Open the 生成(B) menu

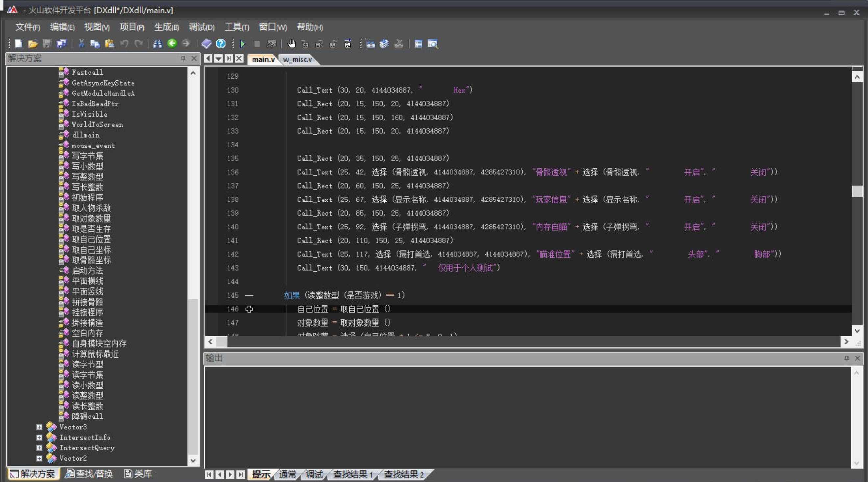tap(166, 27)
